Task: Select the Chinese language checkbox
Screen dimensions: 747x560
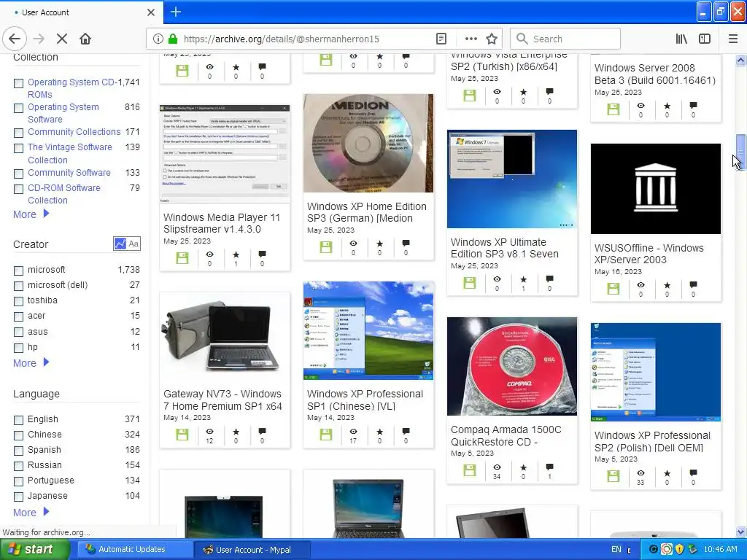Action: point(18,435)
